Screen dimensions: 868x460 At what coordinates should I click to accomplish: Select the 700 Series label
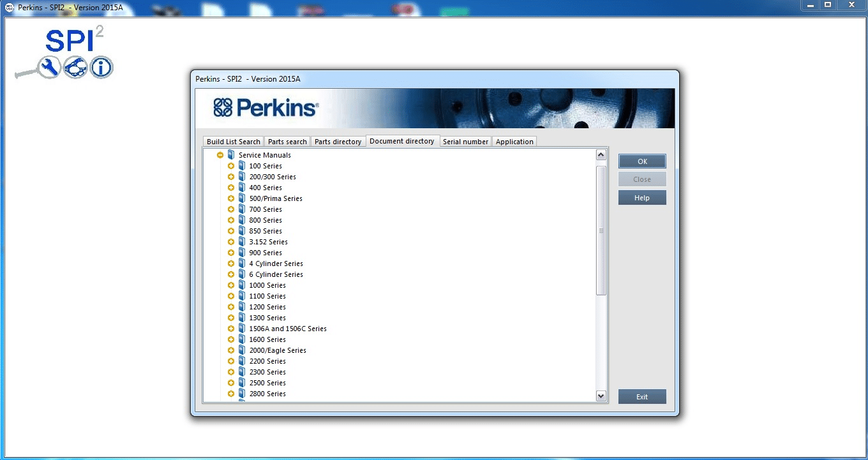(x=266, y=209)
